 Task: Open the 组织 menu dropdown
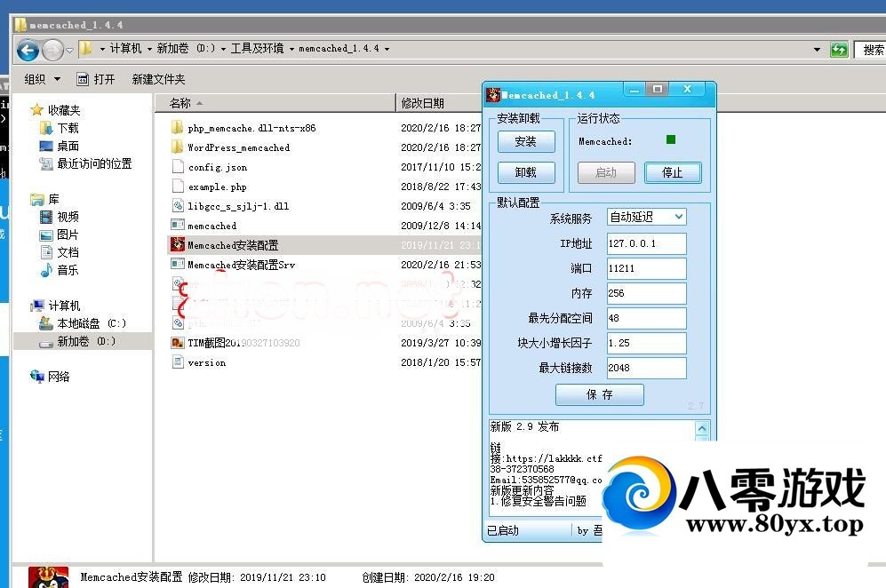(43, 79)
